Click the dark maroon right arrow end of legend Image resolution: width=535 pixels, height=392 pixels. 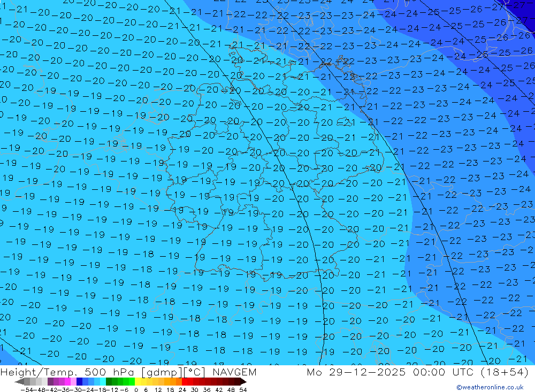(x=243, y=382)
